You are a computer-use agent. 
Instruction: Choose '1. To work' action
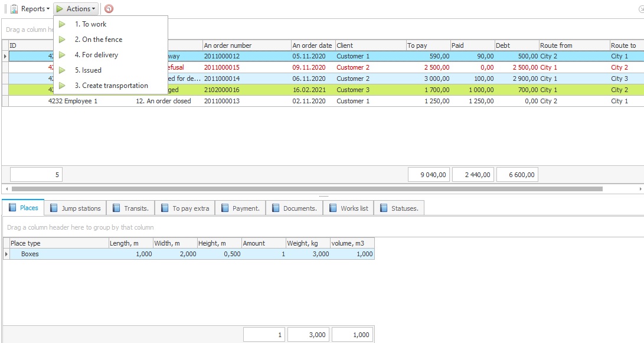[x=110, y=24]
